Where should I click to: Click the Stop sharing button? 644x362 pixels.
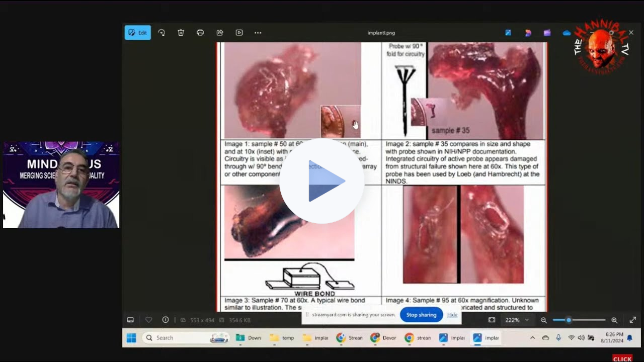(x=421, y=315)
